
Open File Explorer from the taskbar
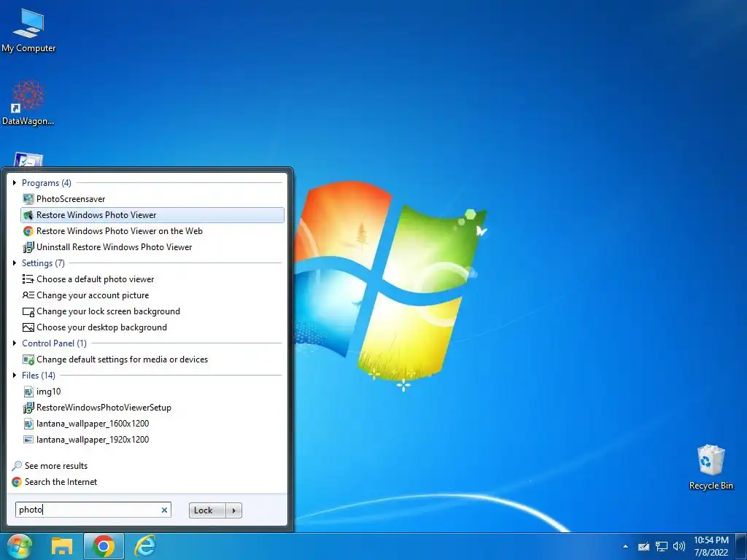62,546
